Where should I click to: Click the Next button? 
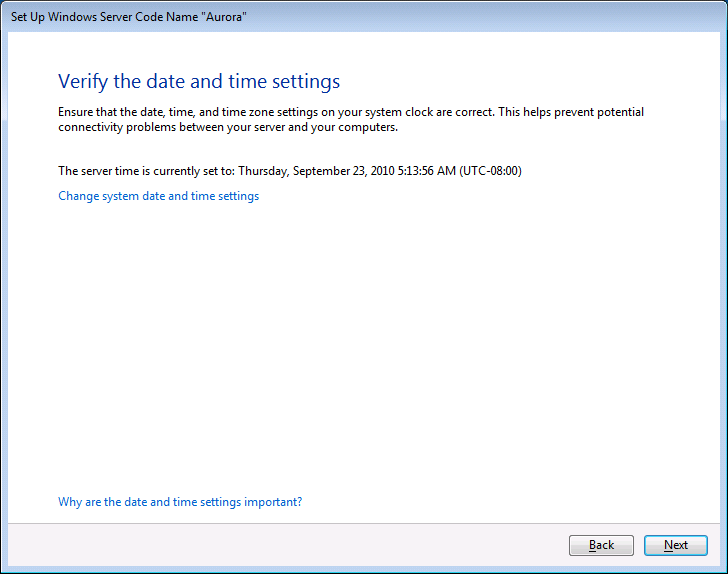(x=676, y=545)
